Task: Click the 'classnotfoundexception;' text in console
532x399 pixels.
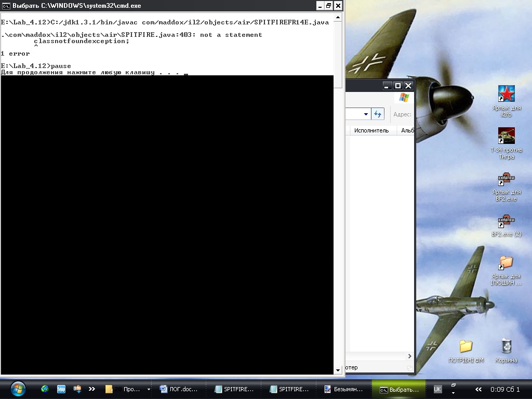Action: [x=82, y=41]
